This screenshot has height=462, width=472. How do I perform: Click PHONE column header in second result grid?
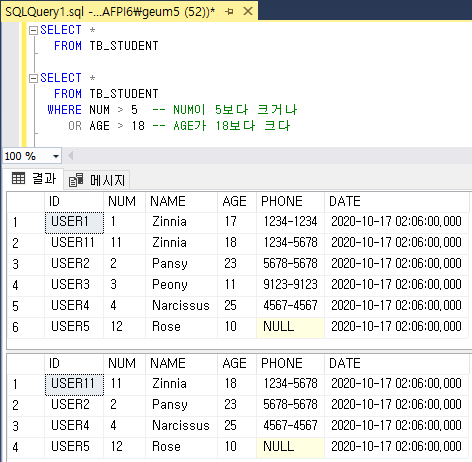[290, 364]
